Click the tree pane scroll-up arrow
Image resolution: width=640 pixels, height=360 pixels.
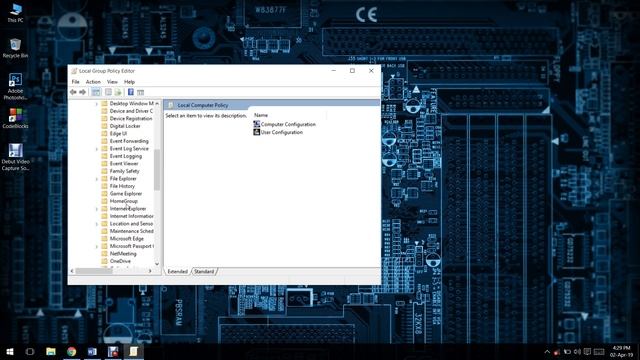click(157, 104)
